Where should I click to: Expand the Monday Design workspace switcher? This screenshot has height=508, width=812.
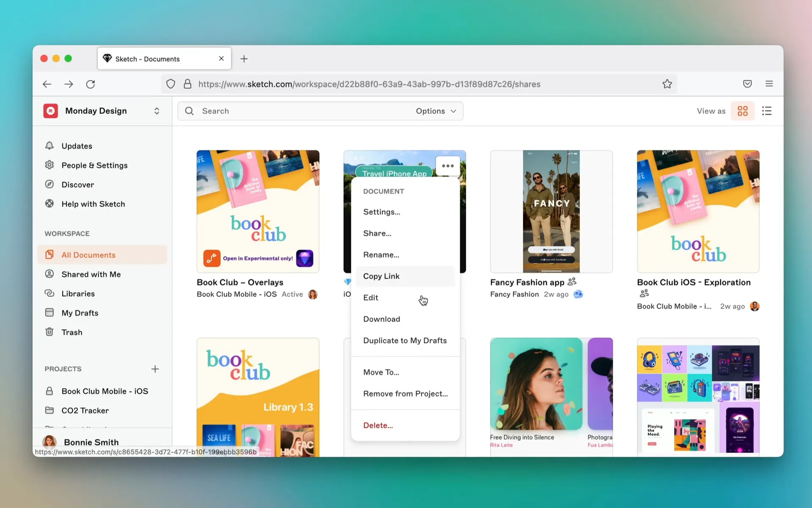click(156, 111)
